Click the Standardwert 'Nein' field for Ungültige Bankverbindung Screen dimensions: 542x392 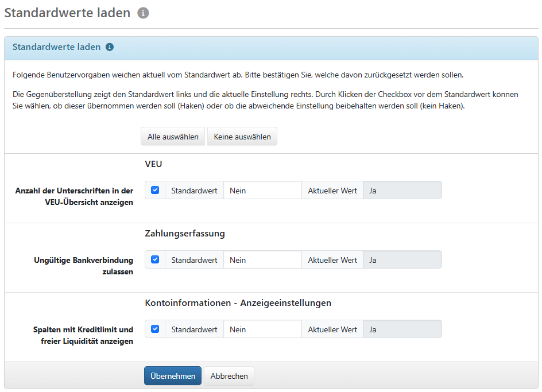coord(263,260)
